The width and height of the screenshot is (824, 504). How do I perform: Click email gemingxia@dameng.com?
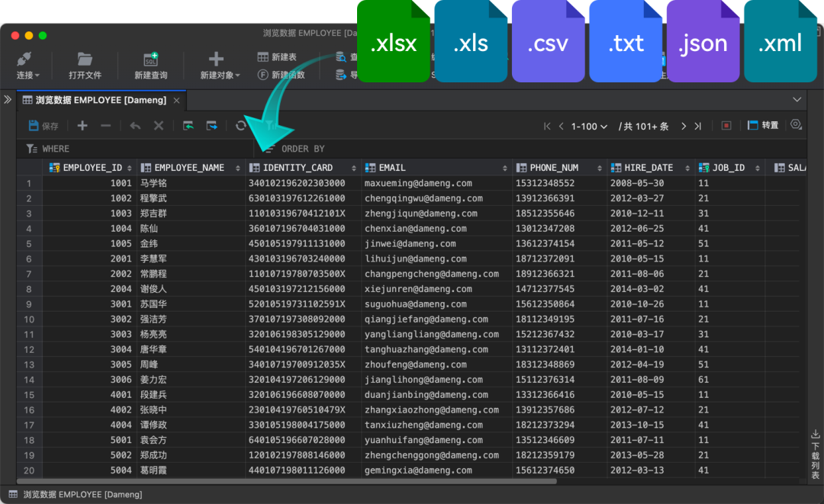coord(418,470)
